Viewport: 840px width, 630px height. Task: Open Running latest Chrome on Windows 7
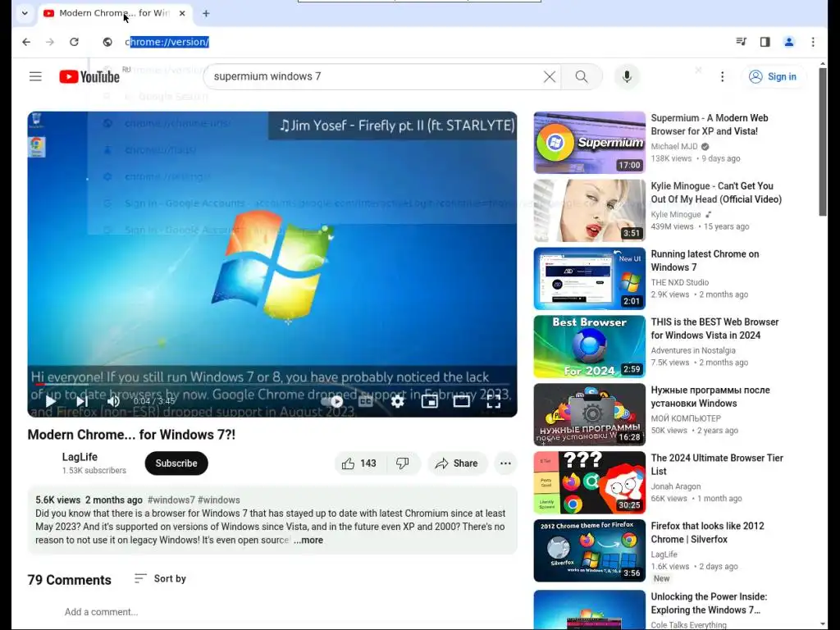coord(705,260)
